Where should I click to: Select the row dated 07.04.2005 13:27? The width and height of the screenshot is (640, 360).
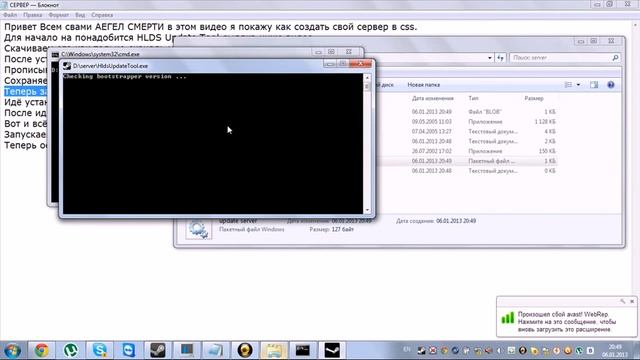coord(467,131)
